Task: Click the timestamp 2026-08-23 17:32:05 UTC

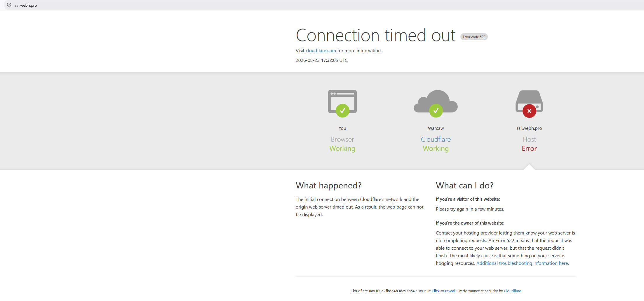Action: coord(322,60)
